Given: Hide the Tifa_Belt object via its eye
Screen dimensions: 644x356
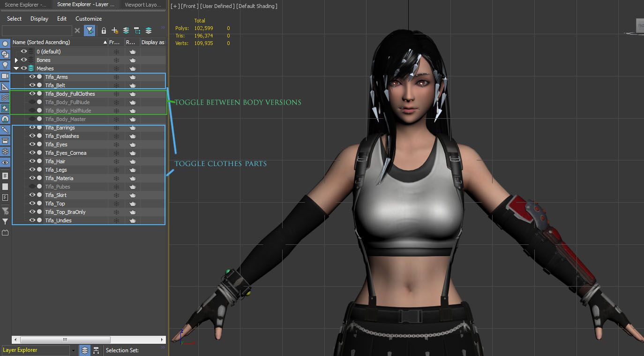Looking at the screenshot, I should pyautogui.click(x=32, y=85).
